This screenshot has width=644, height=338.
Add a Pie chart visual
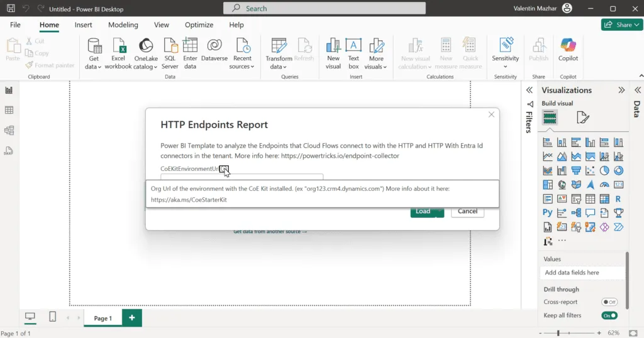click(604, 170)
